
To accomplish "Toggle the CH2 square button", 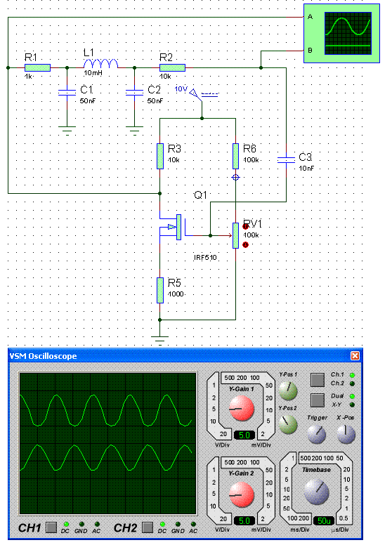I will coord(148,527).
